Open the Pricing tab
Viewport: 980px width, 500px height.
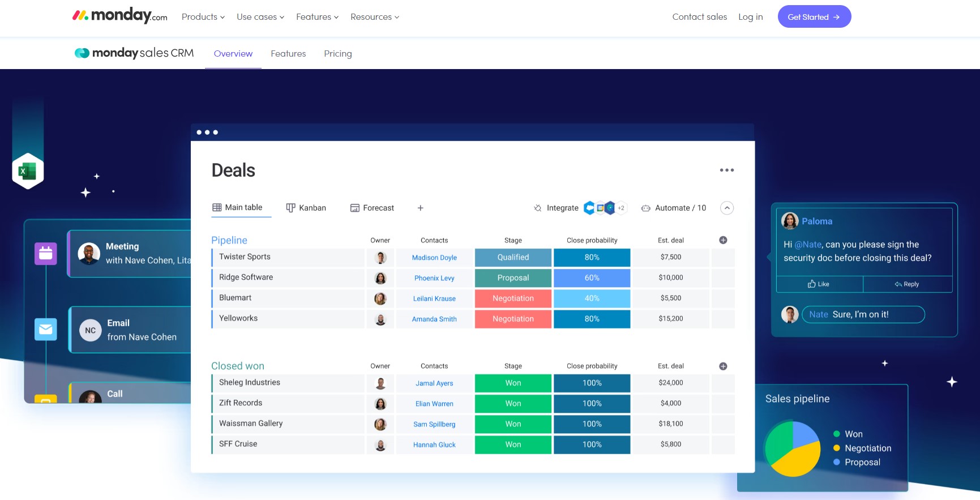coord(338,54)
